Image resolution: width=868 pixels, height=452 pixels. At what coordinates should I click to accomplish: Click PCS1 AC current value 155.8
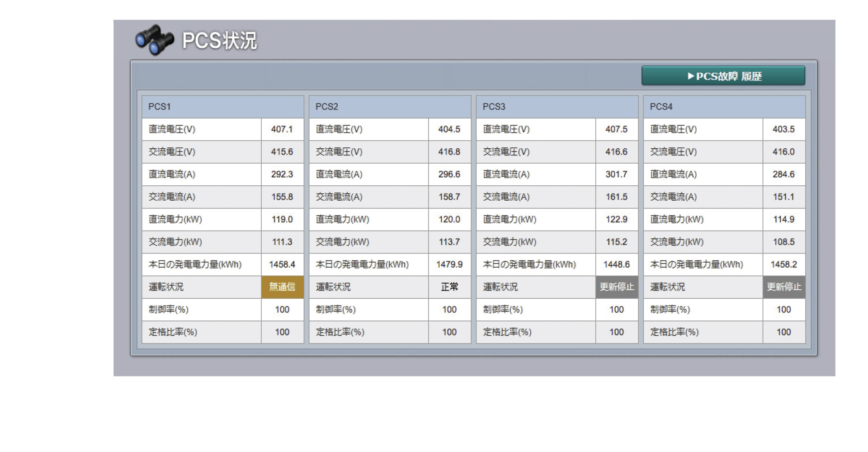(x=282, y=197)
